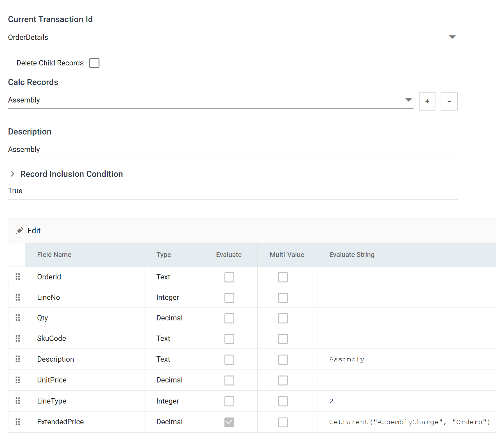Check Multi-Value for the LineNo field
This screenshot has width=504, height=433.
pyautogui.click(x=283, y=298)
